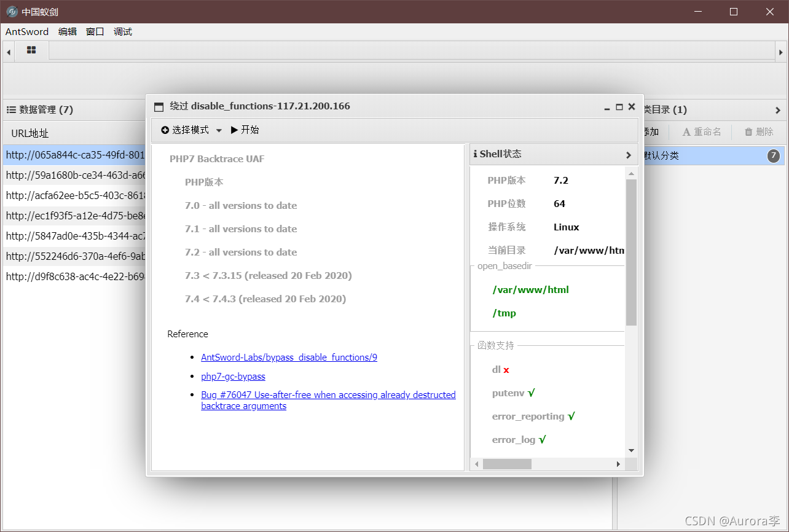Click '7.0 - all versions to date'

241,205
